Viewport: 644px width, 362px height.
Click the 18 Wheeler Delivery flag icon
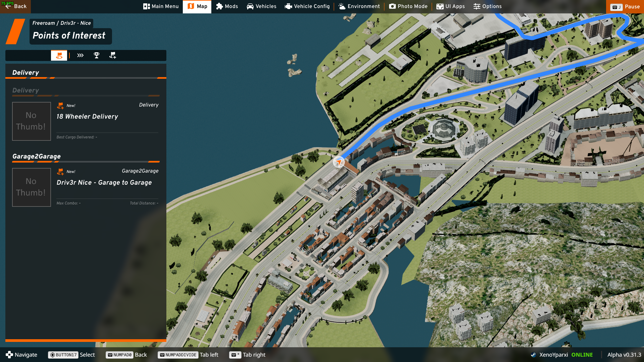coord(60,106)
